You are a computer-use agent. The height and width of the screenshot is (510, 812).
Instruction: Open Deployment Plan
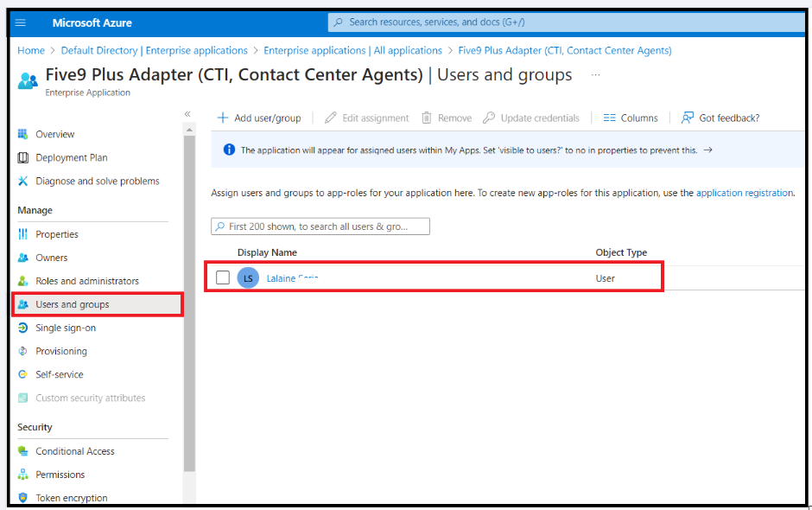point(72,157)
